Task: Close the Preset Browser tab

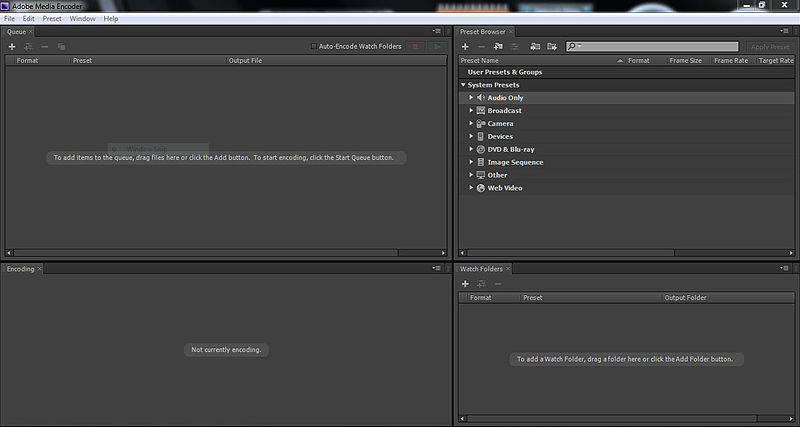Action: pyautogui.click(x=511, y=32)
